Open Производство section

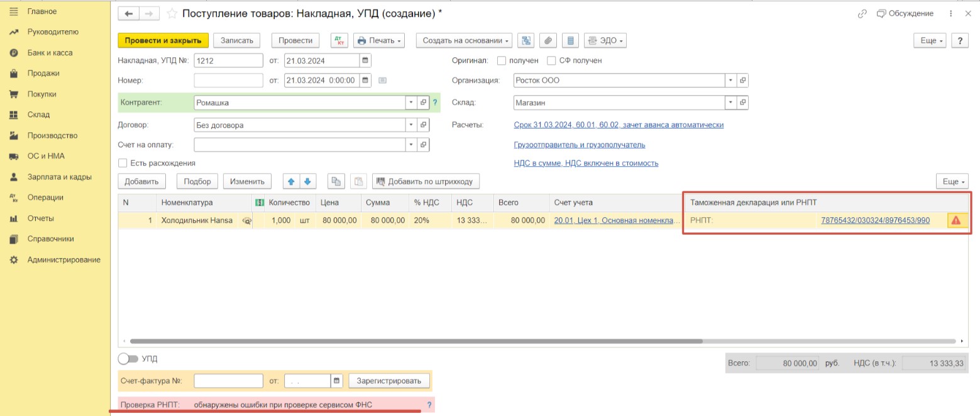click(52, 135)
